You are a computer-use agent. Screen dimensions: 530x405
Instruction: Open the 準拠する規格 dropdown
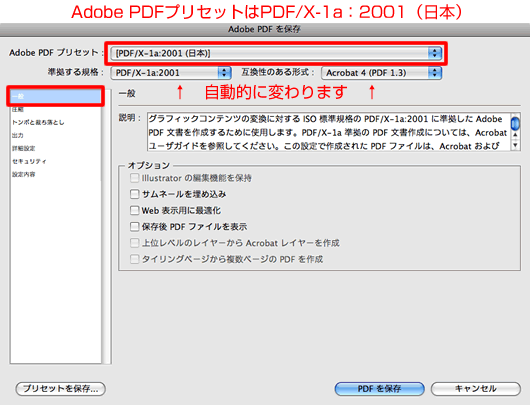tap(171, 73)
